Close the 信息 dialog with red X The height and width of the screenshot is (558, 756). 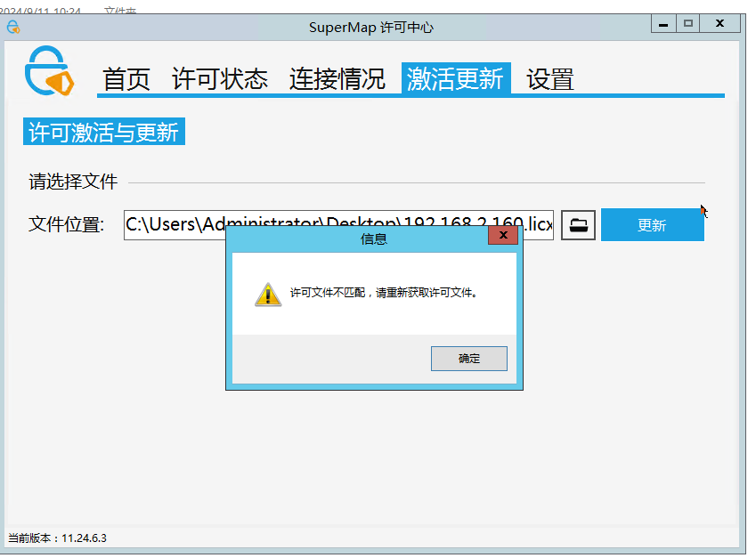(x=503, y=235)
